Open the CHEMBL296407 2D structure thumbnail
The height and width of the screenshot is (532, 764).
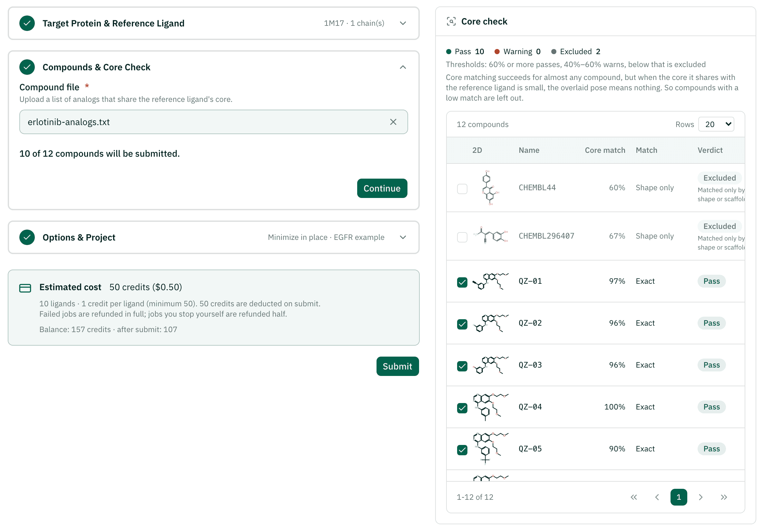(x=491, y=236)
